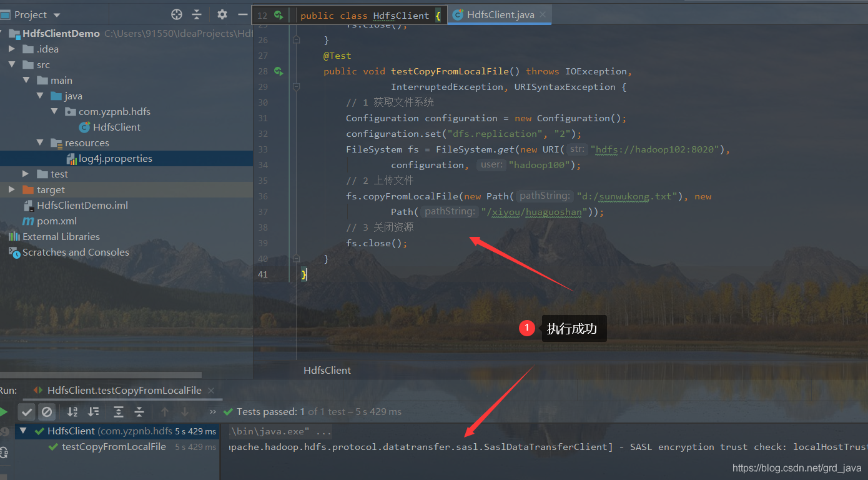This screenshot has width=868, height=480.
Task: Click the HdfsClient class icon
Action: tap(84, 127)
